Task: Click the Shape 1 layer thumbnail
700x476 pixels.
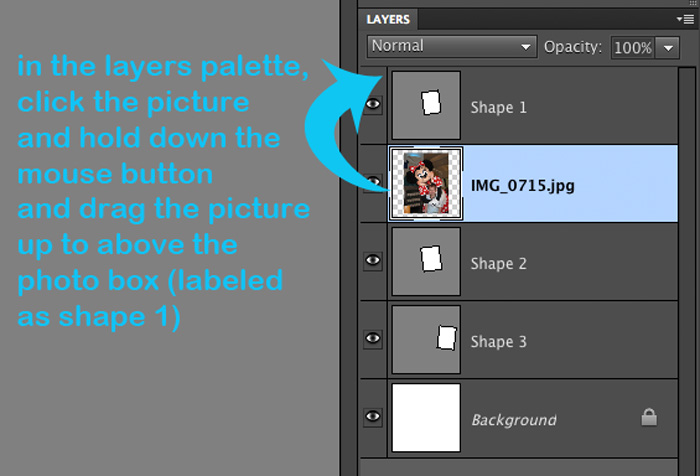Action: (426, 105)
